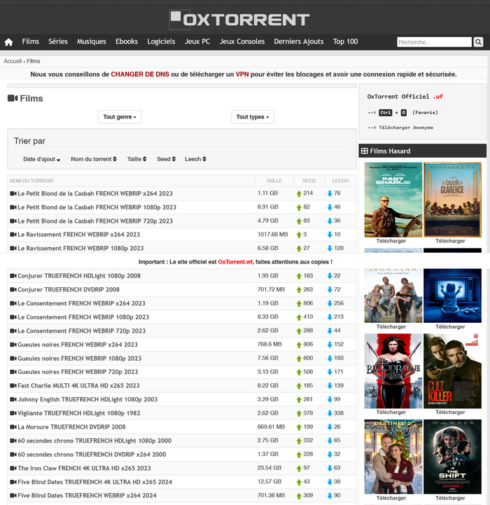Open Le Petit Blond de la Casbah 1080p torrent
The width and height of the screenshot is (490, 505).
click(x=97, y=207)
